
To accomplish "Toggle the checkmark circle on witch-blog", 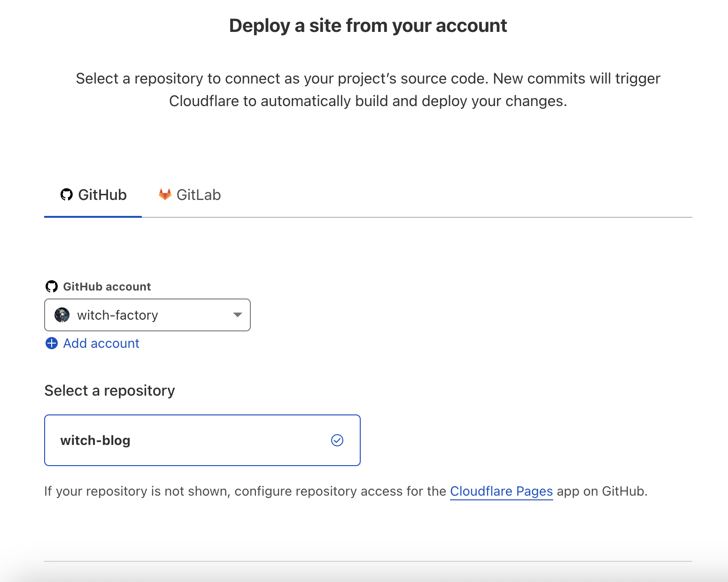I will coord(337,440).
